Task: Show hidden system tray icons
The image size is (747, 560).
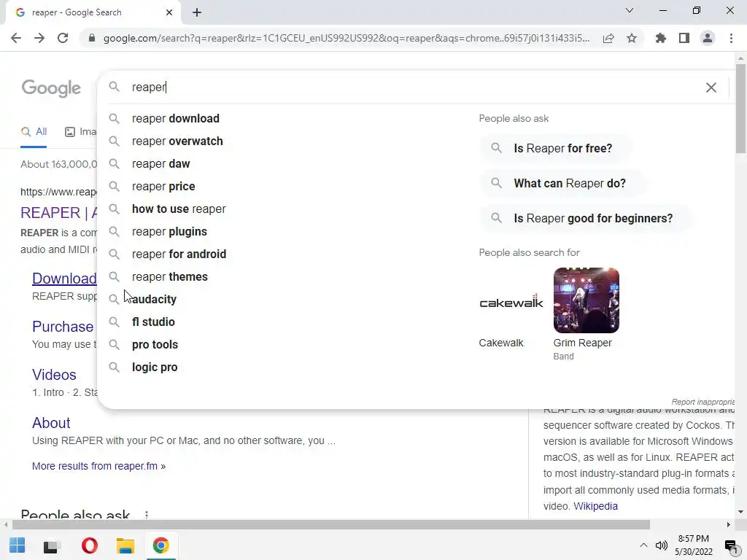Action: tap(643, 545)
